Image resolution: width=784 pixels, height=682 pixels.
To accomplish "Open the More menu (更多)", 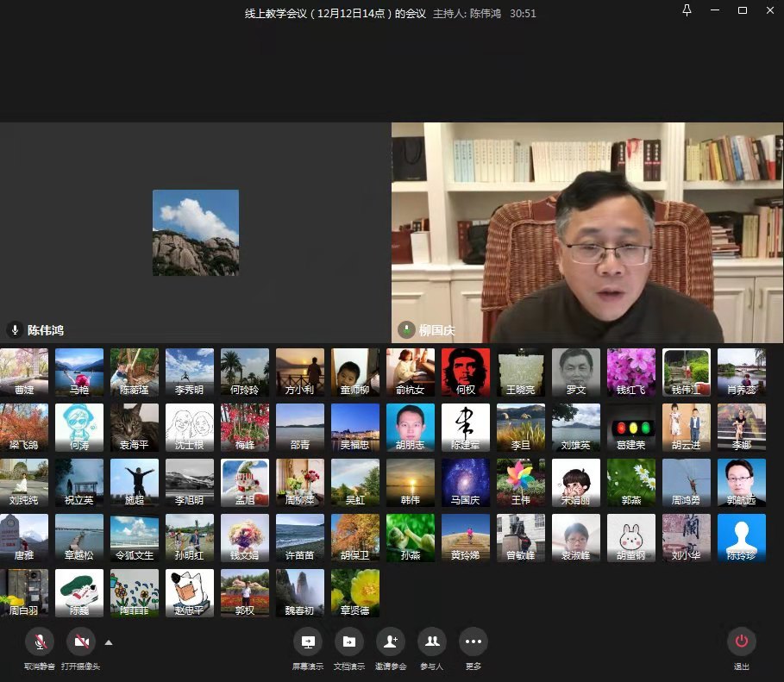I will [x=473, y=641].
